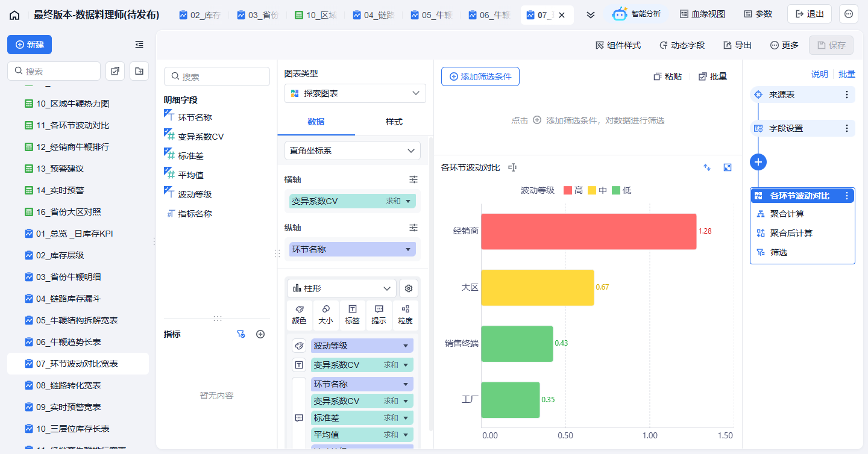Switch to the 06_牛鞭 tab

488,15
